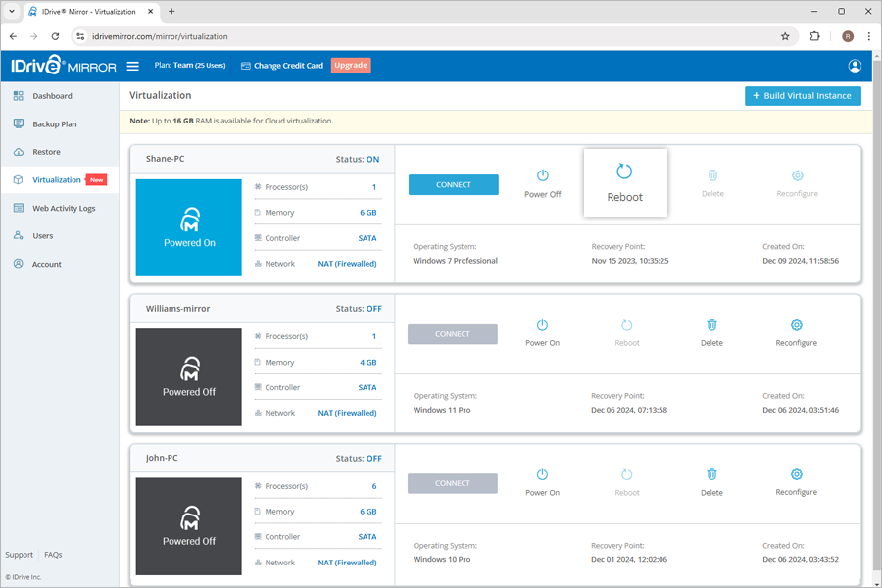The height and width of the screenshot is (588, 882).
Task: Go back in browser history
Action: pos(13,36)
